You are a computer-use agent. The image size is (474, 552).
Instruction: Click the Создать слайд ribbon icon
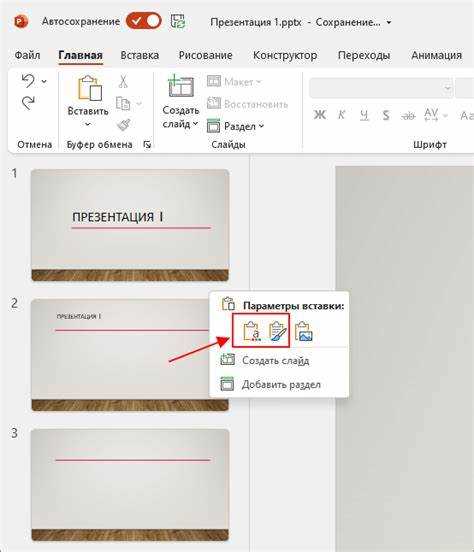181,86
